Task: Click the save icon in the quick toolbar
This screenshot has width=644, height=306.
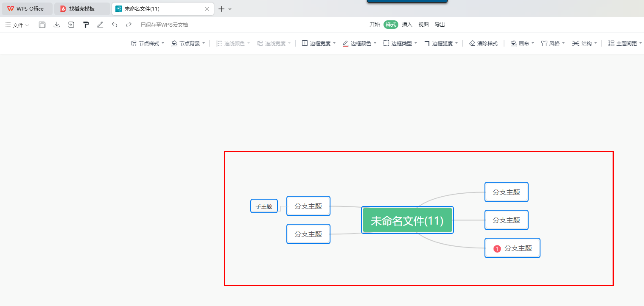Action: tap(42, 25)
